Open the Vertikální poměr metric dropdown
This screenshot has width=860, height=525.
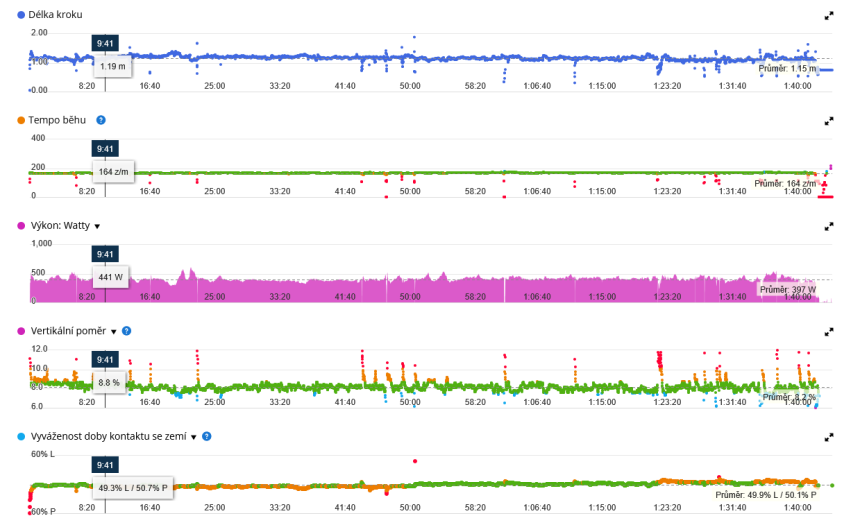[114, 332]
